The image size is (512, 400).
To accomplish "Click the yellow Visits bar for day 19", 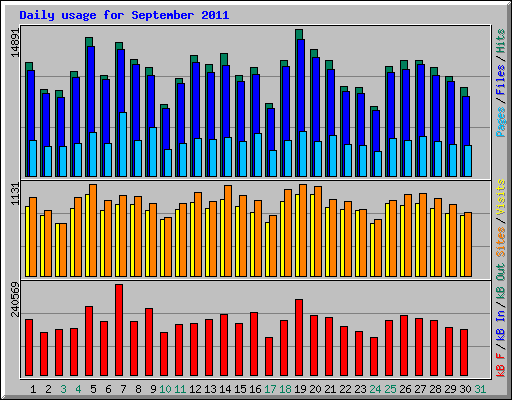I will point(297,235).
